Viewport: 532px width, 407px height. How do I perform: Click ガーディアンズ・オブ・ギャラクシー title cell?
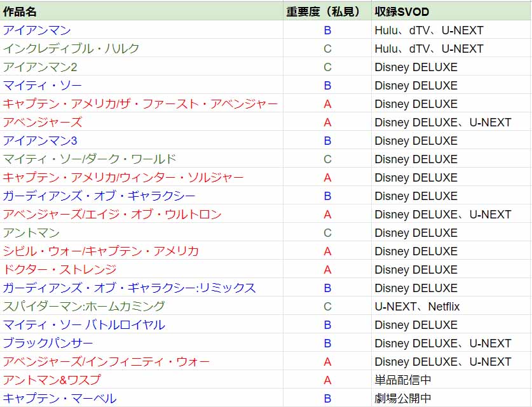pos(142,196)
